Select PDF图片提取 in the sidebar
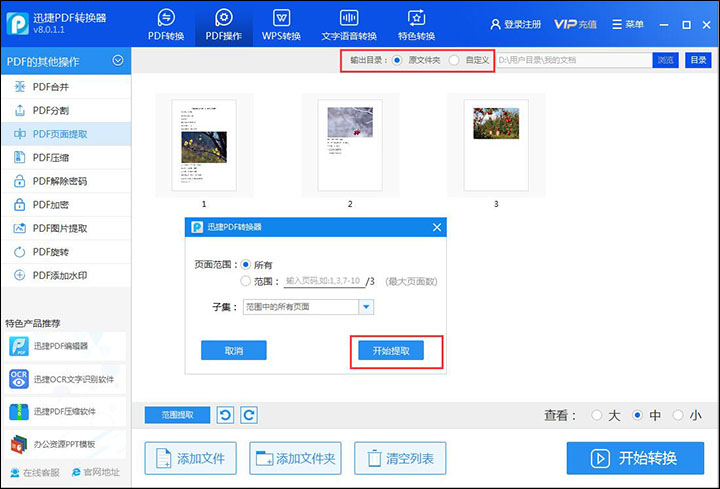 [x=66, y=228]
